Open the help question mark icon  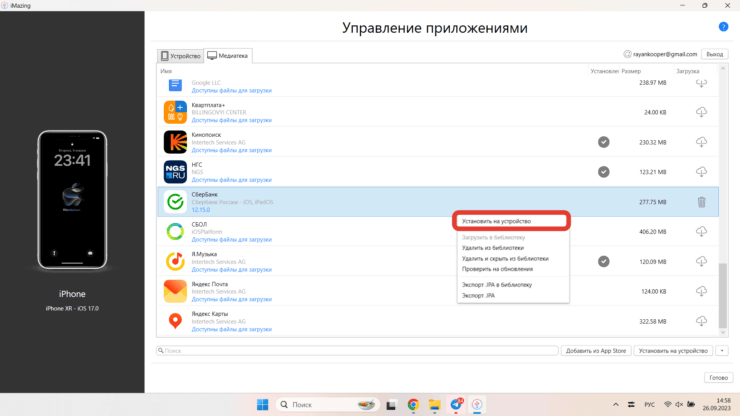coord(723,27)
